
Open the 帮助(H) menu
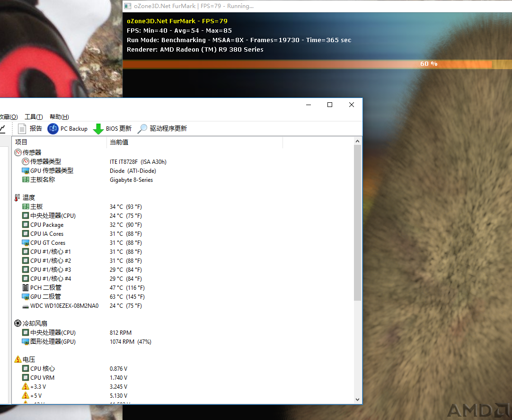[x=59, y=116]
